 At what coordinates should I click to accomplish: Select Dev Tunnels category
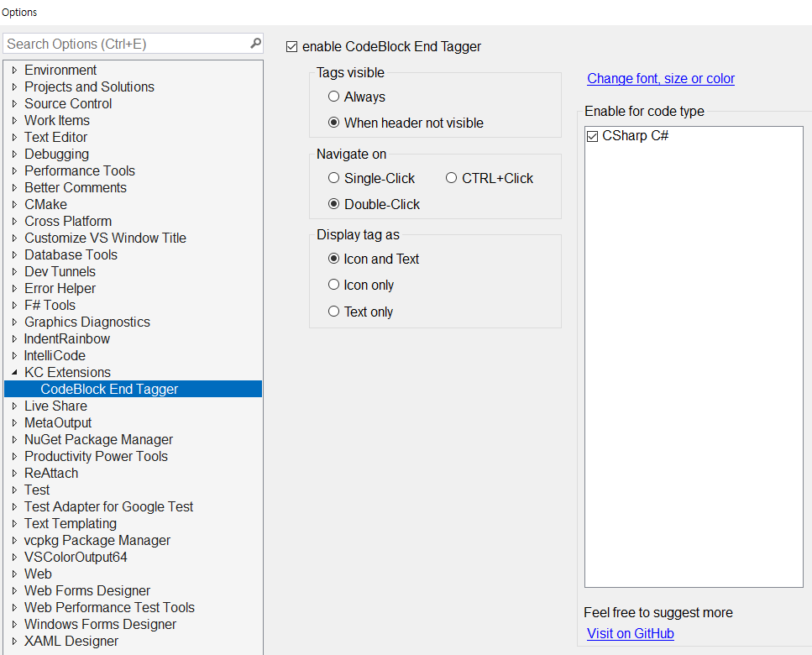[x=60, y=272]
